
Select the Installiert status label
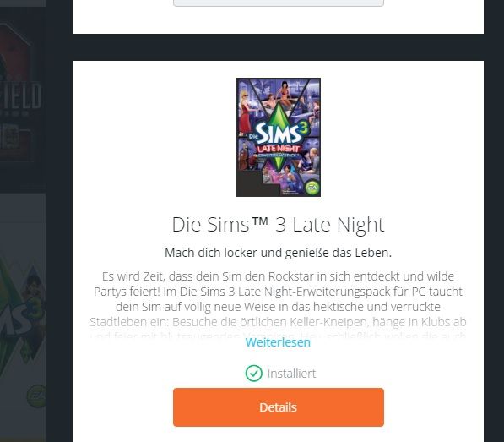click(x=292, y=374)
